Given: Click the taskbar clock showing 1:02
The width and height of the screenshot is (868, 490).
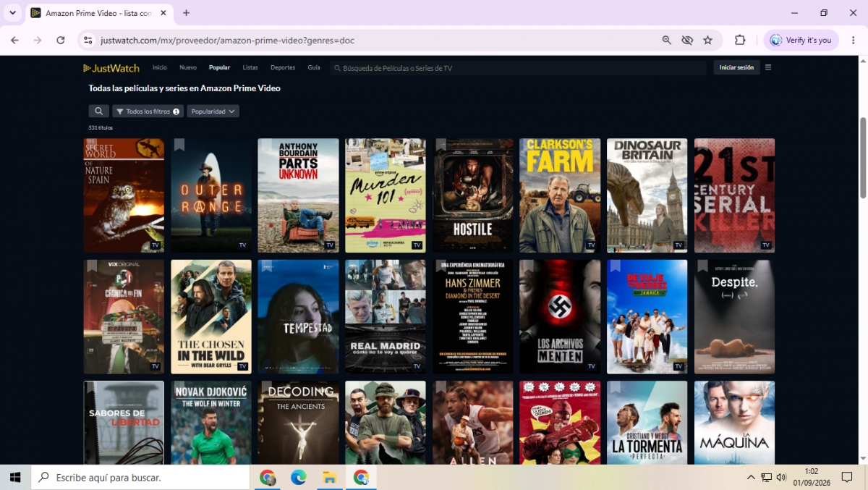Looking at the screenshot, I should [811, 477].
